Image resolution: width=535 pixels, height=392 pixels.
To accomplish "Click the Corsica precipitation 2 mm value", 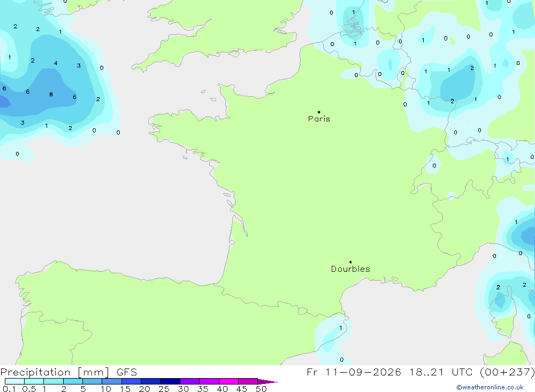I will pos(498,287).
